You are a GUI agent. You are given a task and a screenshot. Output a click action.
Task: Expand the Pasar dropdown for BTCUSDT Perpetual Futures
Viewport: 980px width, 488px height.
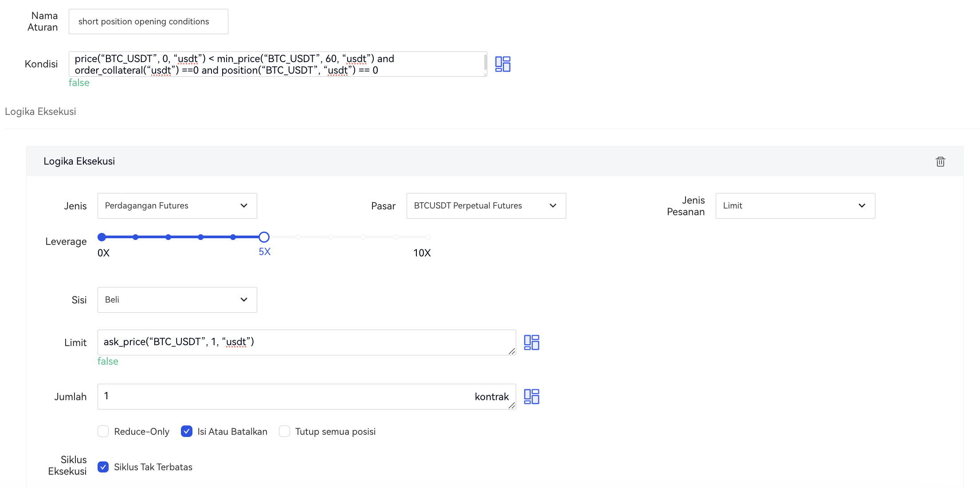click(x=486, y=206)
